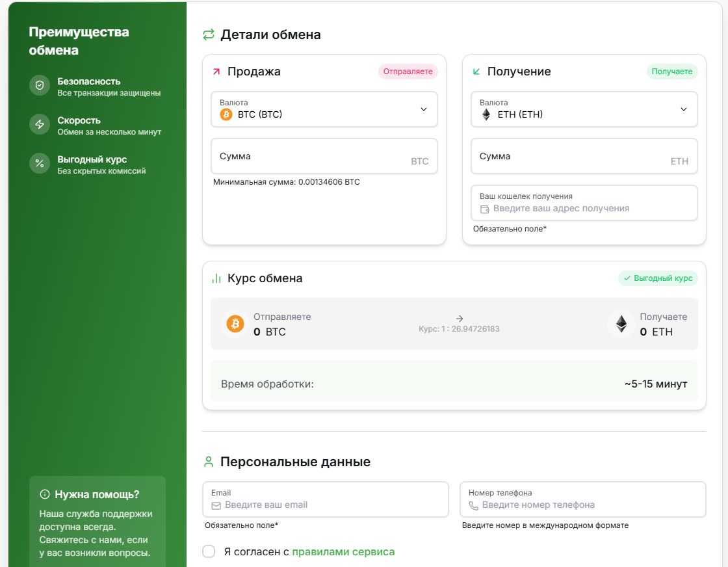The image size is (728, 567).
Task: Click the swap arrows icon near Детали обмена
Action: [x=209, y=34]
